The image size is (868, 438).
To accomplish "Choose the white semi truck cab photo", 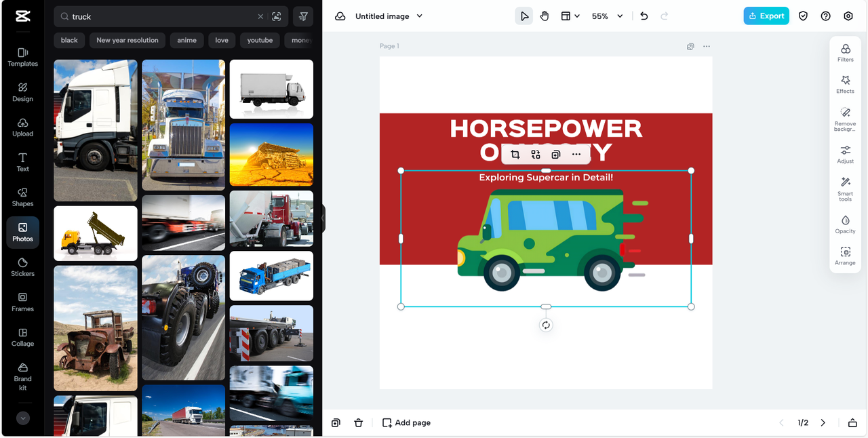I will click(x=96, y=130).
